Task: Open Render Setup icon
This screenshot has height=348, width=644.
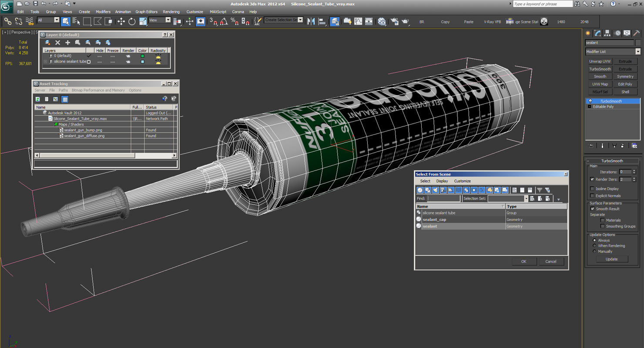Action: pyautogui.click(x=395, y=21)
